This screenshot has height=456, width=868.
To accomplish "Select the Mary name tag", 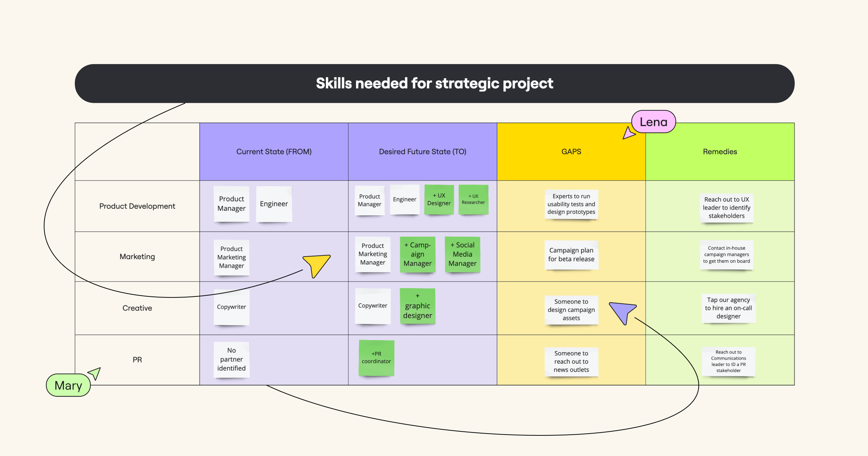I will [x=68, y=385].
